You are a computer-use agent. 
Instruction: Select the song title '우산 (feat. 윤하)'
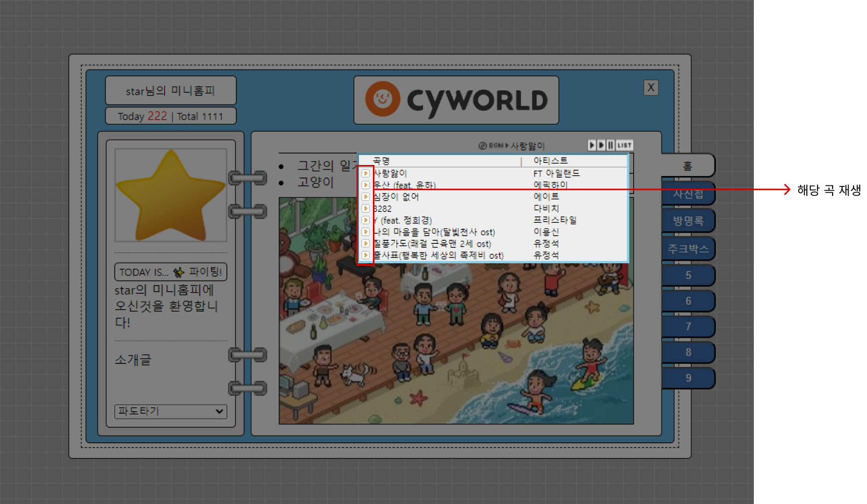[404, 185]
